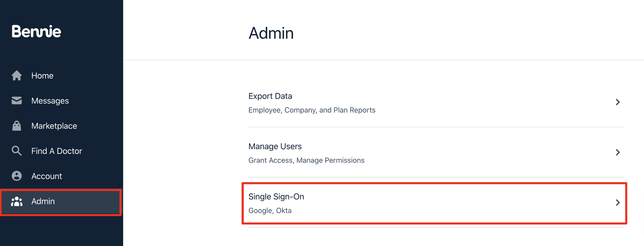The image size is (644, 246).
Task: Select the Find A Doctor magnifying glass icon
Action: pos(16,151)
